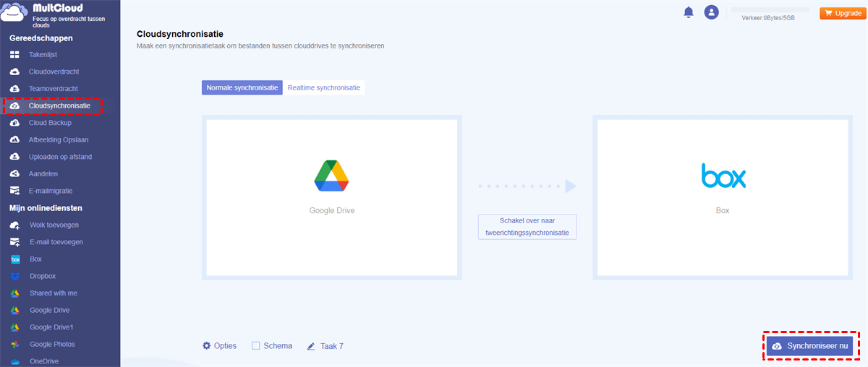Click the Cloudsynchronisatie sidebar icon
This screenshot has height=367, width=868.
coord(14,106)
